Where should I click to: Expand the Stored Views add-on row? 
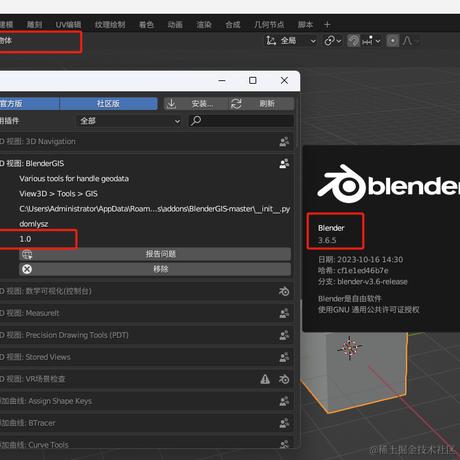pyautogui.click(x=146, y=357)
